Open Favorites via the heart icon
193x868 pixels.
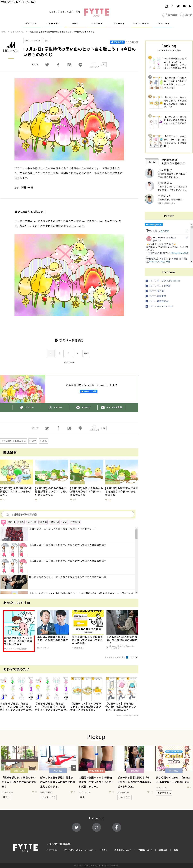(164, 15)
